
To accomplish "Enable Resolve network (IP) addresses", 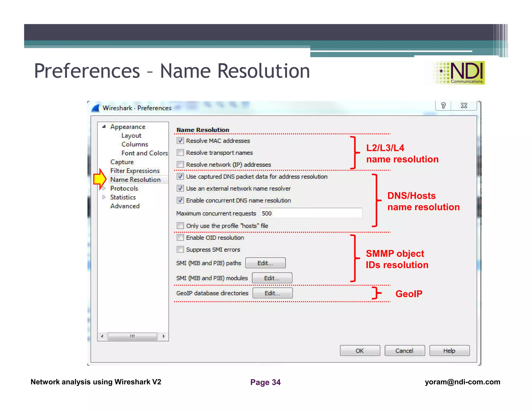I will 180,164.
